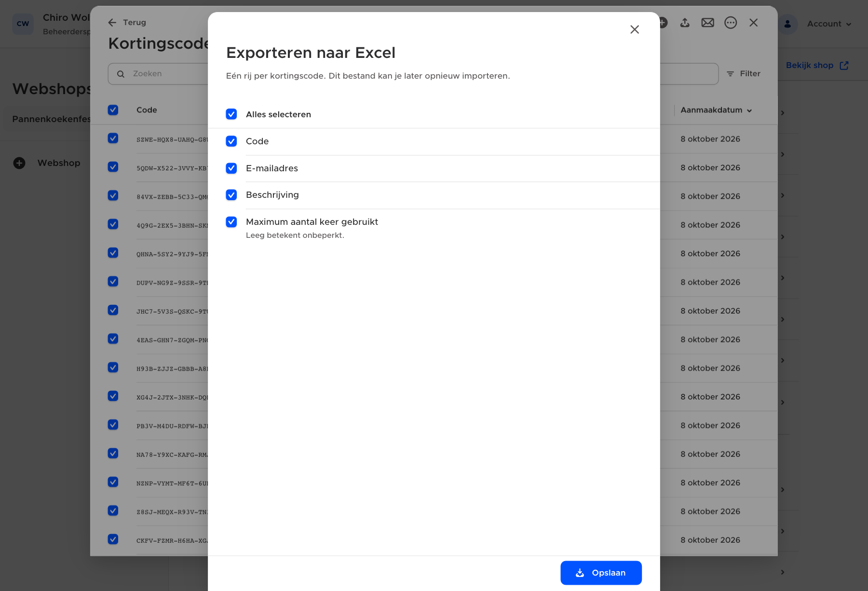Uncheck the row SZWE-HQX8-UAHQ checkbox
Image resolution: width=868 pixels, height=591 pixels.
[x=113, y=138]
